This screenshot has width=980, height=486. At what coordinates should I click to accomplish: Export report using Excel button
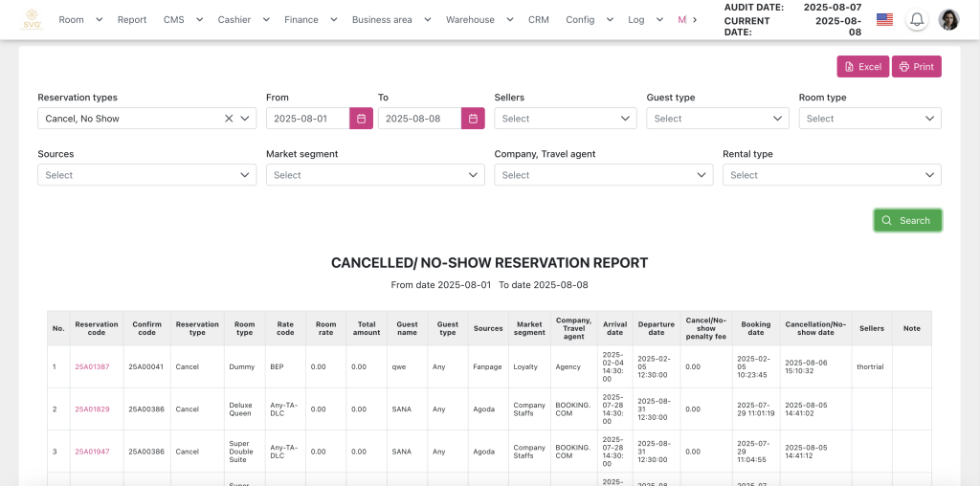tap(862, 67)
